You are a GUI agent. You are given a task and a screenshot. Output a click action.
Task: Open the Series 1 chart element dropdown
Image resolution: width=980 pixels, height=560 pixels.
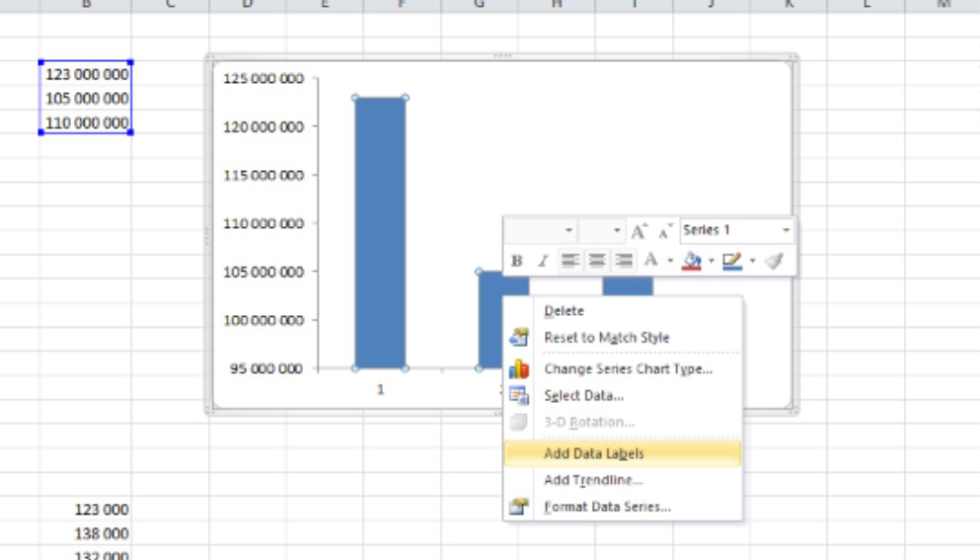click(787, 231)
